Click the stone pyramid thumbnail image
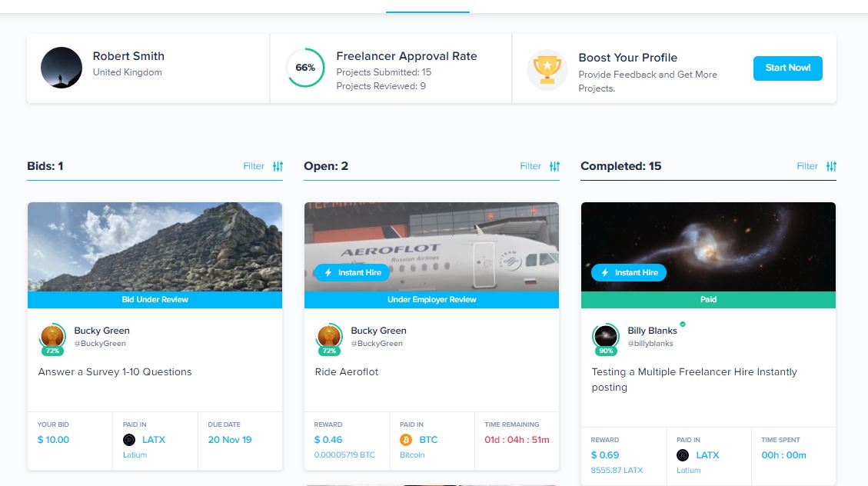This screenshot has height=486, width=868. [155, 246]
